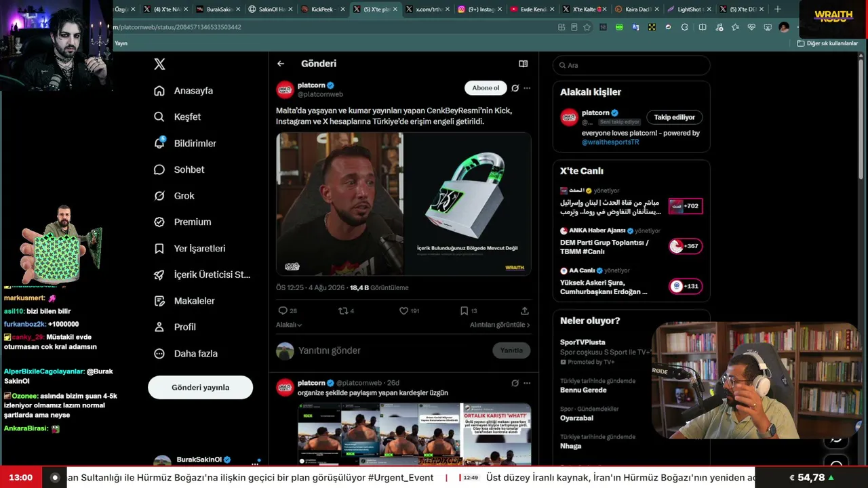Screen dimensions: 868x488
Task: Open the Anasayfa home page
Action: coord(184,91)
